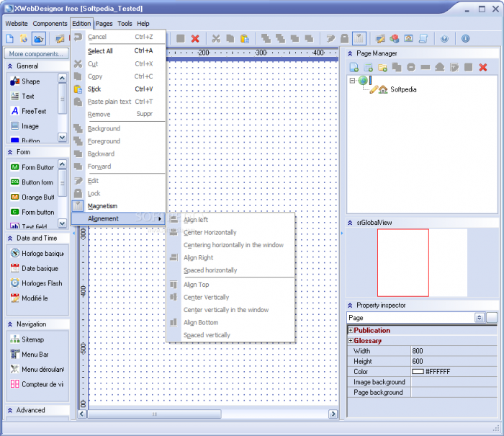Select the Shape component

30,81
